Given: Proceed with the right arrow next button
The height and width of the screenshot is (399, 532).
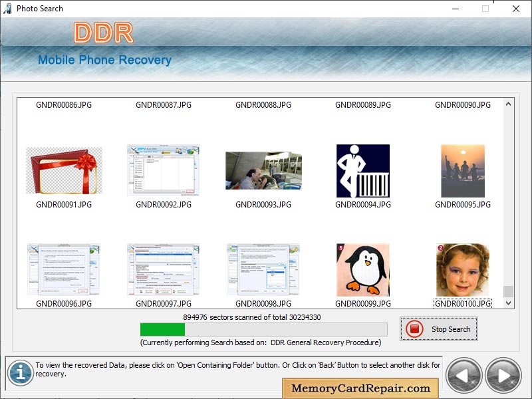Looking at the screenshot, I should [503, 375].
